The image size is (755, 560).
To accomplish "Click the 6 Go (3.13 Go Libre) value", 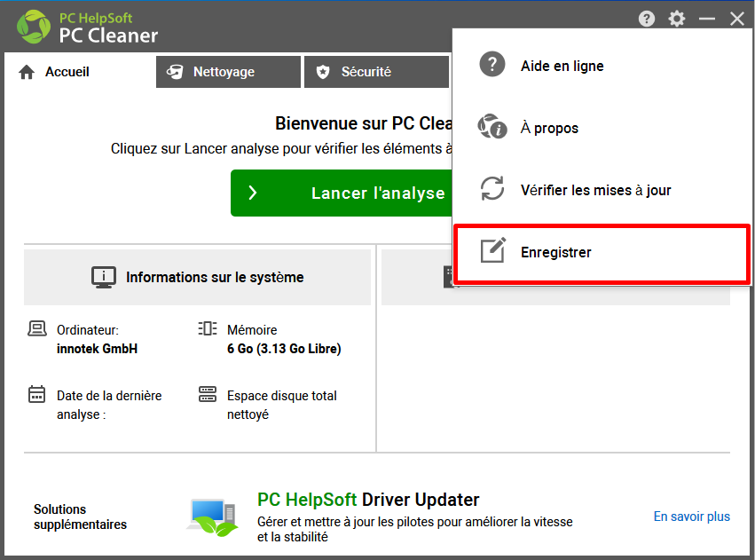I will pyautogui.click(x=284, y=349).
